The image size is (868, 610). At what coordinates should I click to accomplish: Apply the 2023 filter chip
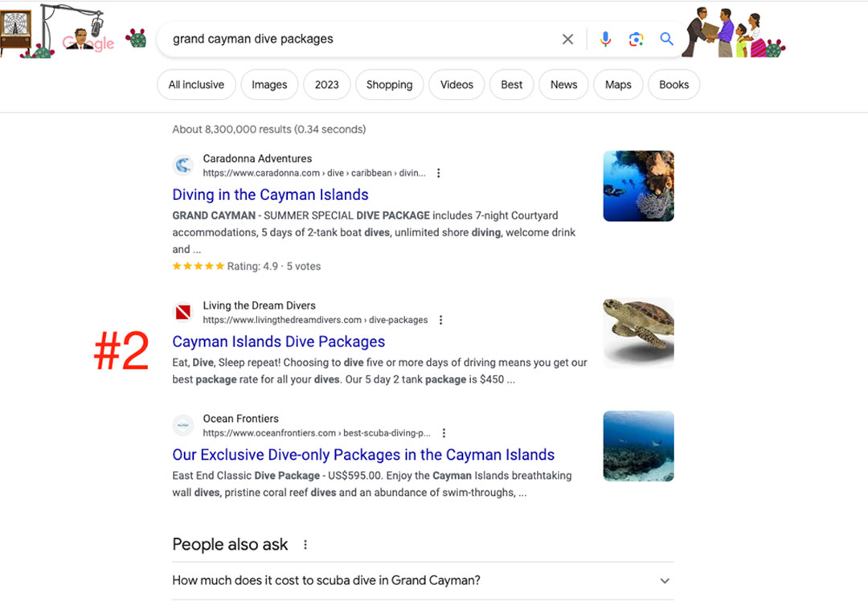(x=326, y=84)
